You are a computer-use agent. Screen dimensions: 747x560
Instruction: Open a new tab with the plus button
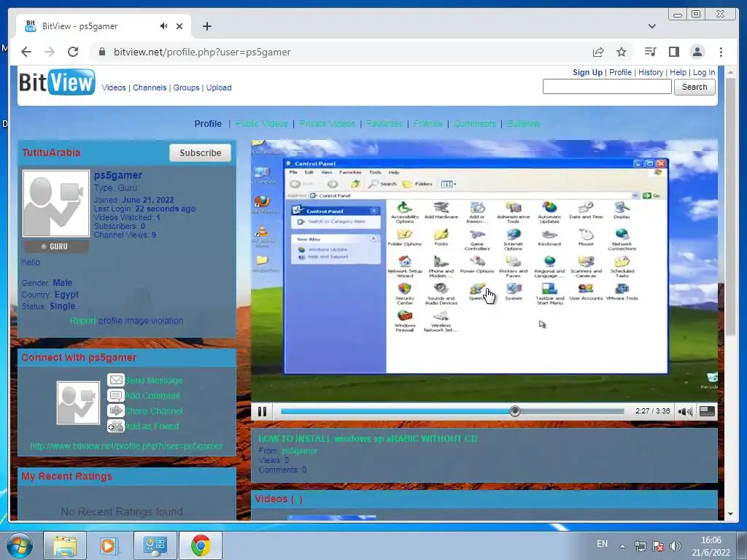pyautogui.click(x=206, y=26)
